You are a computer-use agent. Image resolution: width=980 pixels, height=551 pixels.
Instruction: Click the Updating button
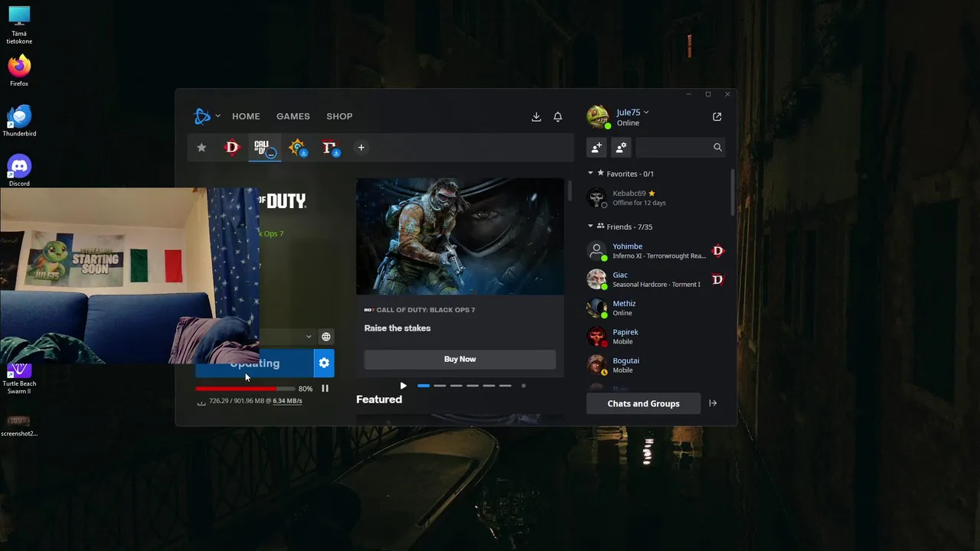point(255,364)
